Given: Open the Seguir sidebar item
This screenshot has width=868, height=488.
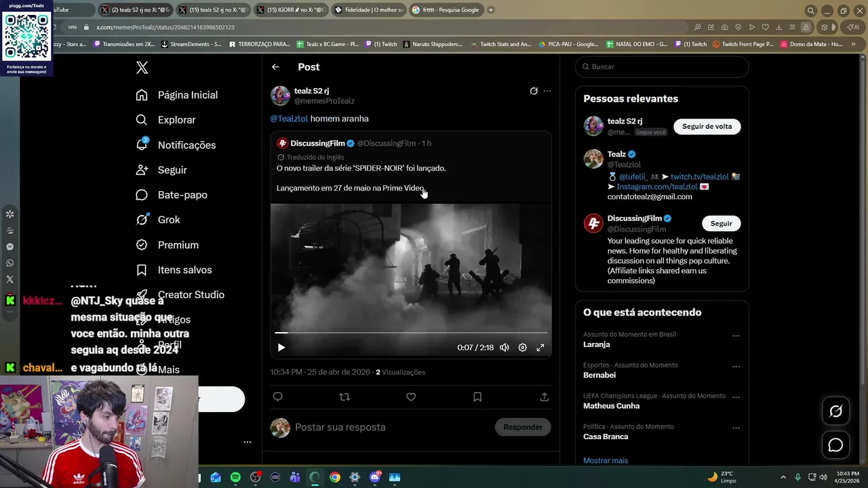Looking at the screenshot, I should point(161,170).
